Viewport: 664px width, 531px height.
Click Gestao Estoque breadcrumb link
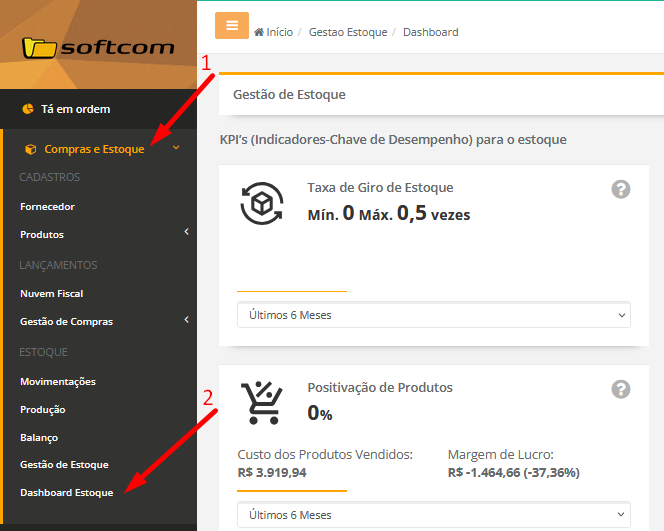[347, 32]
